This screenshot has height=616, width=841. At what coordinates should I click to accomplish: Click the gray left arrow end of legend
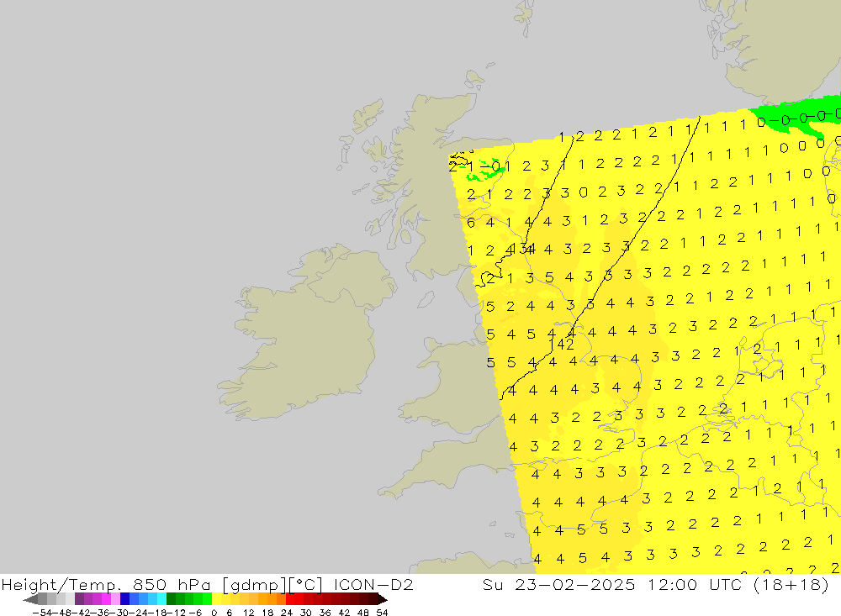[30, 599]
